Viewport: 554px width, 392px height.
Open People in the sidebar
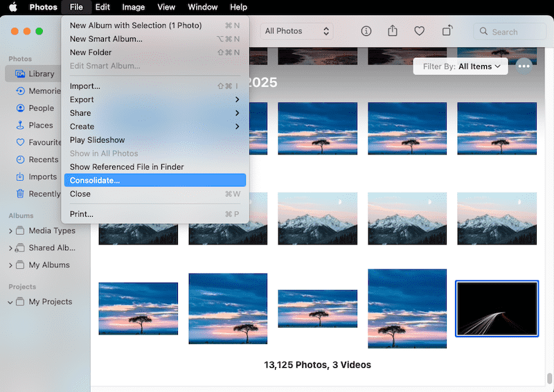pyautogui.click(x=41, y=108)
